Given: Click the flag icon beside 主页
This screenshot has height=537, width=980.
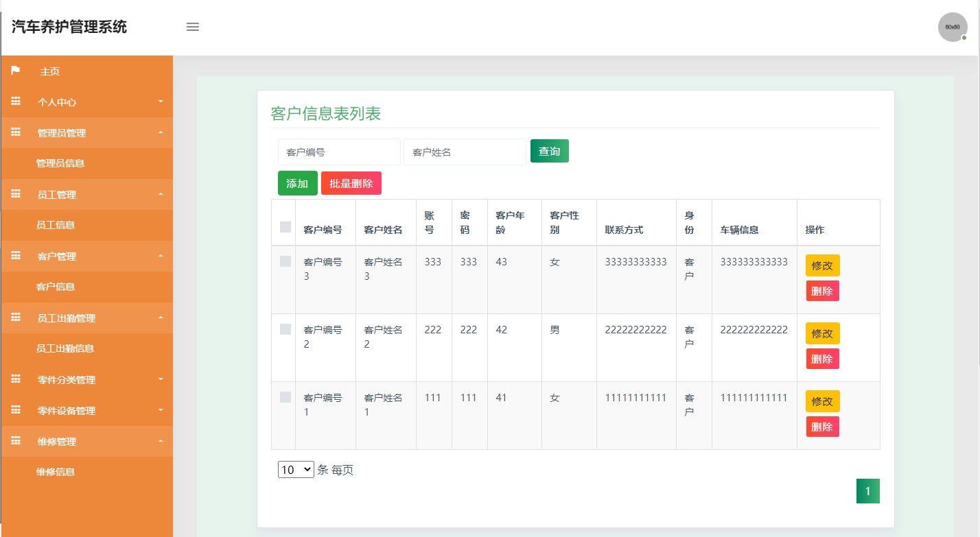Looking at the screenshot, I should 16,71.
